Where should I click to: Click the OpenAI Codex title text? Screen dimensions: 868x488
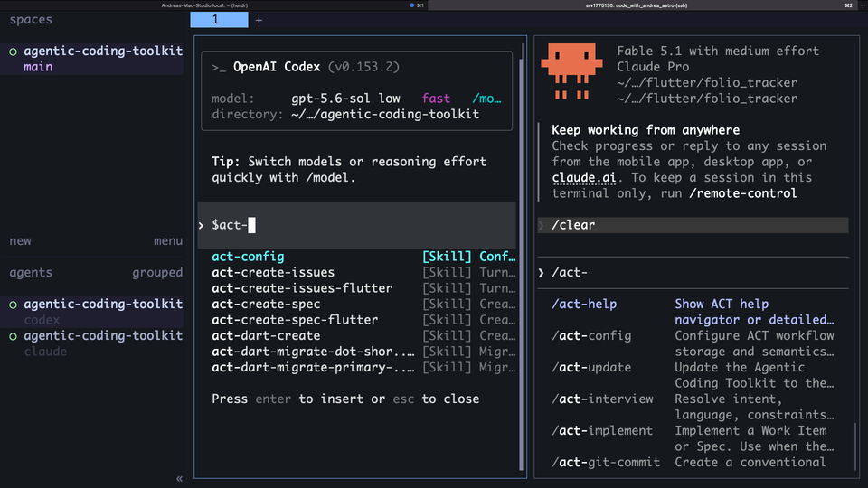pyautogui.click(x=277, y=67)
